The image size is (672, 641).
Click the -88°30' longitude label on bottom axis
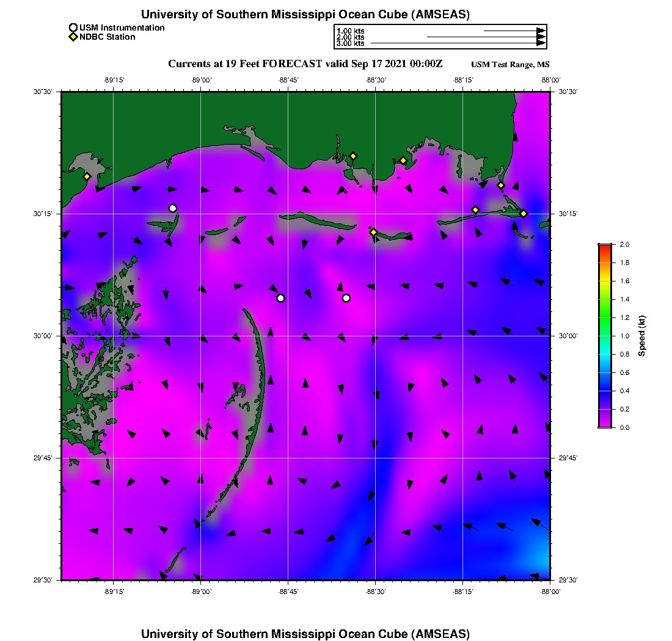coord(376,592)
